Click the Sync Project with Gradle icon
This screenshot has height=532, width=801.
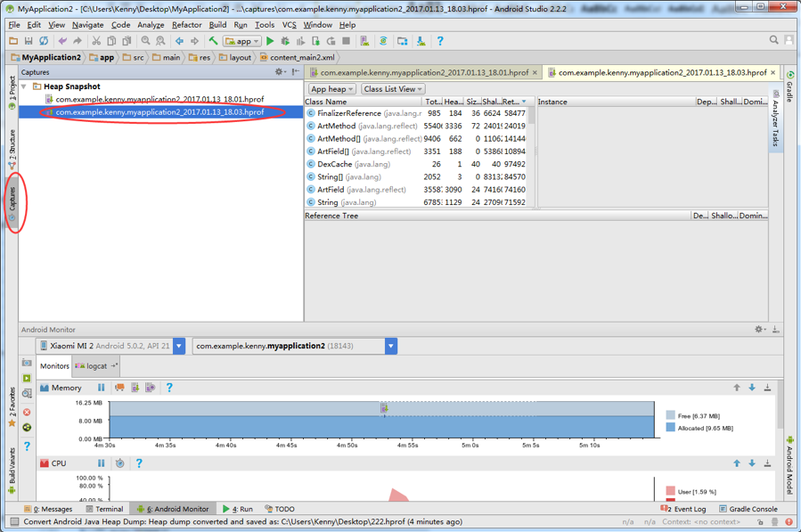[383, 41]
